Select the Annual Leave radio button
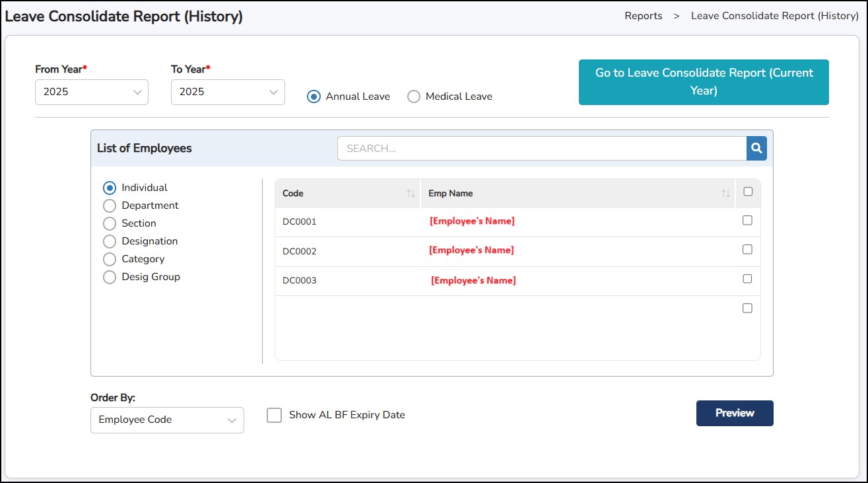This screenshot has height=483, width=868. [314, 96]
